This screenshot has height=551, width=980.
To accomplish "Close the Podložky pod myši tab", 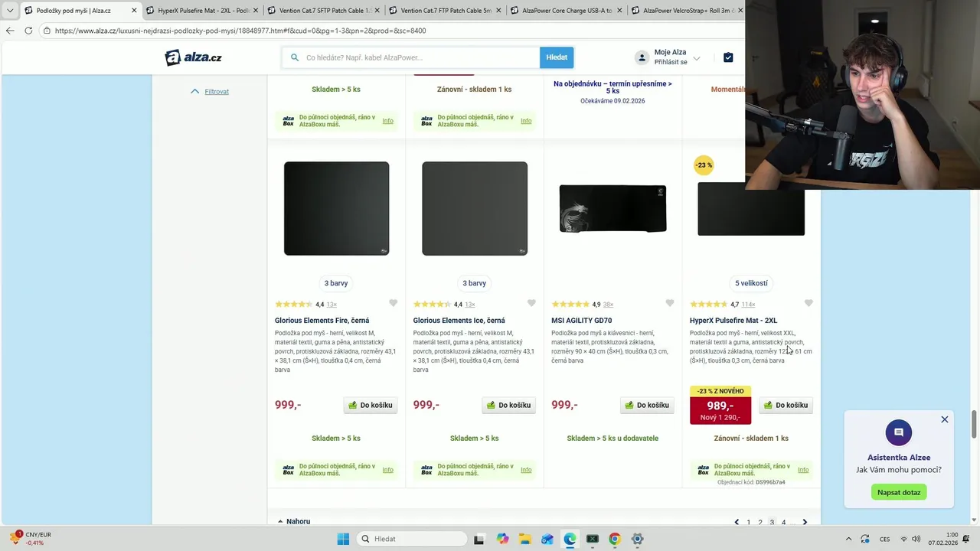I will point(135,11).
